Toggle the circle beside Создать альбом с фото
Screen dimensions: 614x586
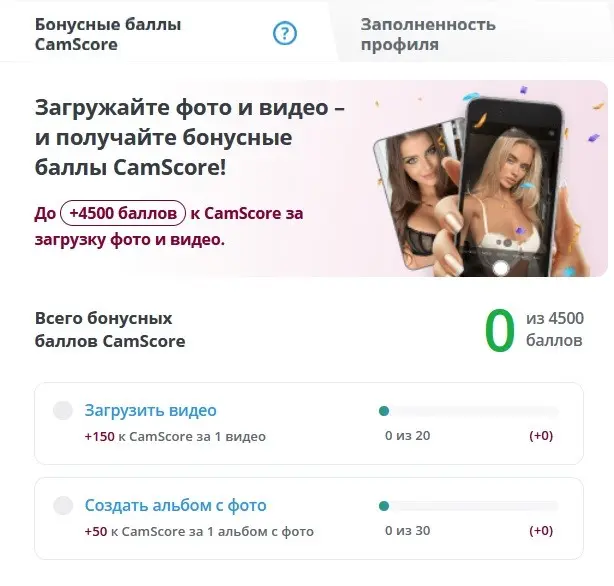click(63, 505)
